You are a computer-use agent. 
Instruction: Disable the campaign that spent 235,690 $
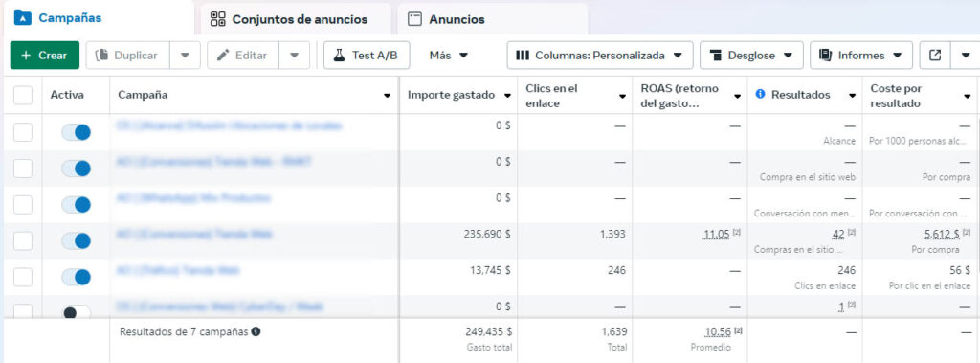tap(76, 241)
